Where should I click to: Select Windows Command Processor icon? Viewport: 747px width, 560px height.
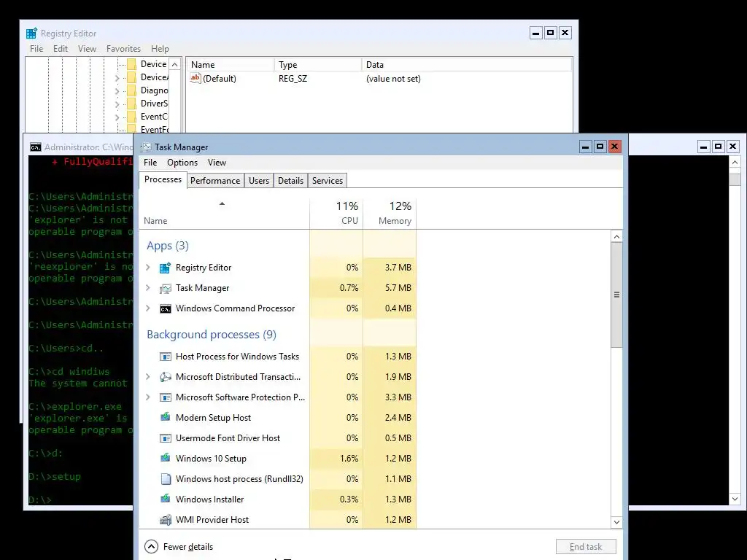pyautogui.click(x=166, y=308)
